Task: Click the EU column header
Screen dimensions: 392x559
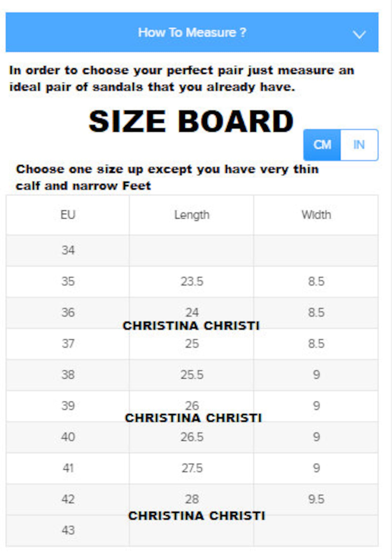Action: pyautogui.click(x=68, y=215)
